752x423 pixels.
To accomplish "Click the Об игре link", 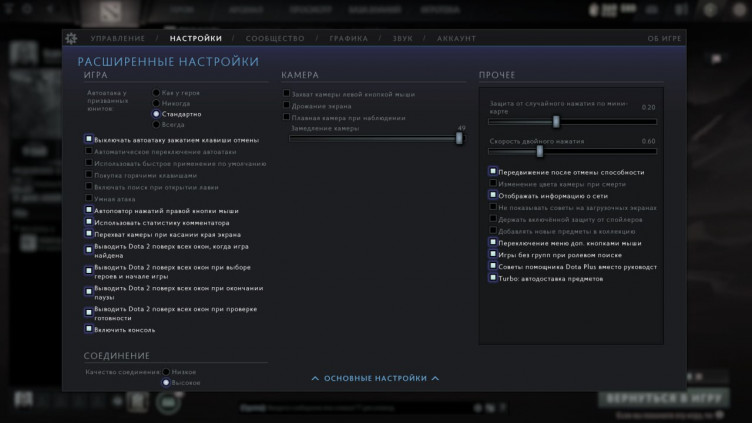I will pos(664,38).
